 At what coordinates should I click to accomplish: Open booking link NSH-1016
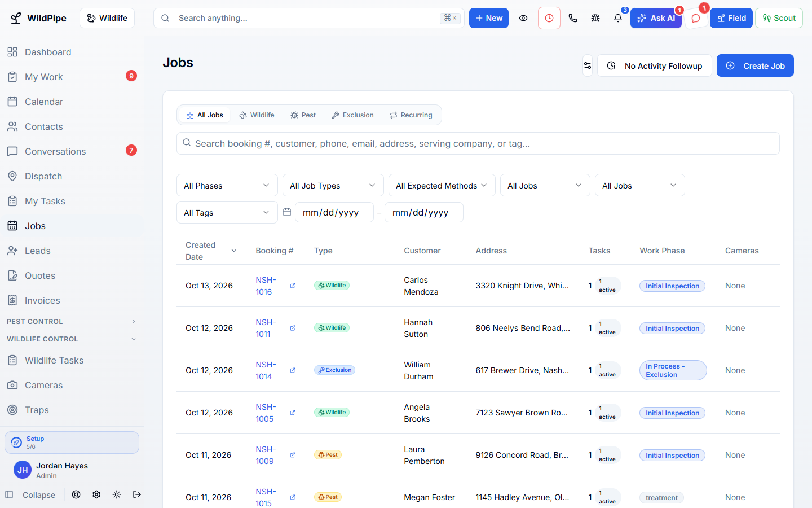coord(266,286)
